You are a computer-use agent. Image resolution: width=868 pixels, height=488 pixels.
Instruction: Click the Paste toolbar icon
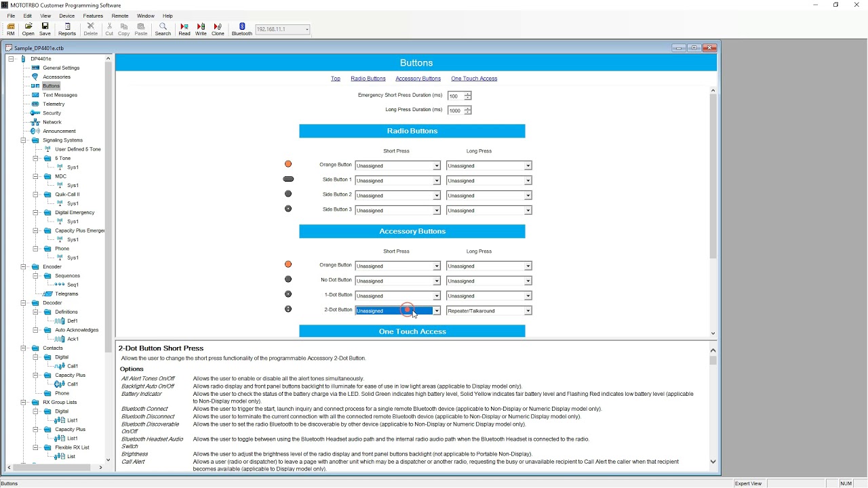(x=141, y=29)
